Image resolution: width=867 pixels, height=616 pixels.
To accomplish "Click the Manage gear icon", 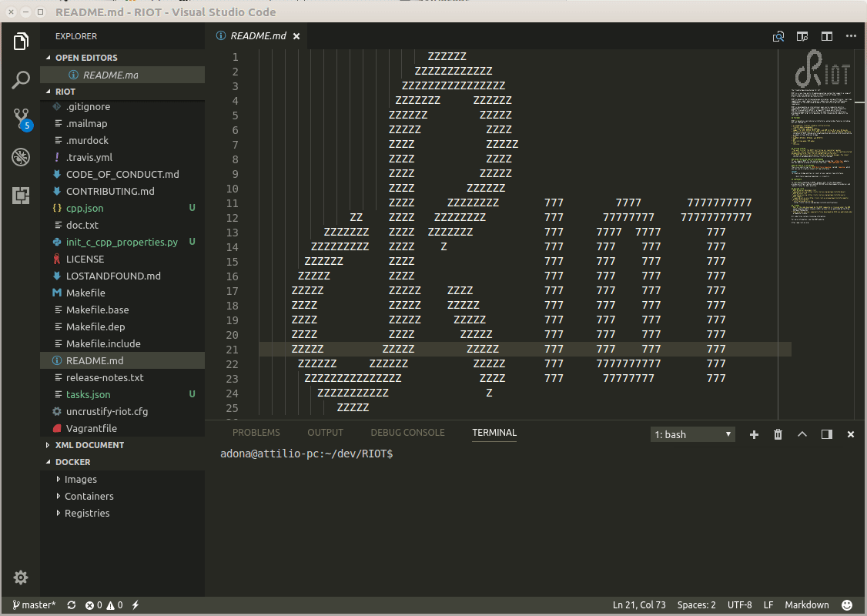I will [x=21, y=577].
